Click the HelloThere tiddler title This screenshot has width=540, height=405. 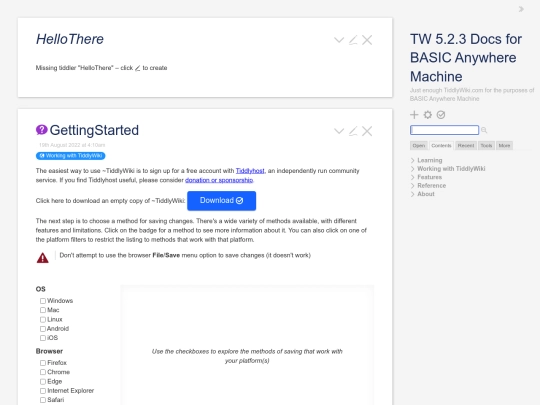70,39
